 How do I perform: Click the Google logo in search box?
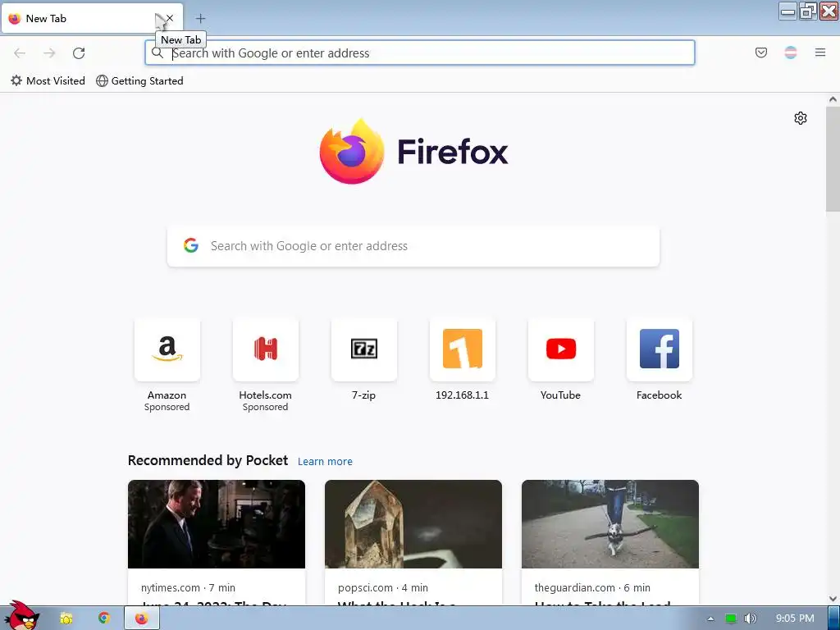(191, 246)
